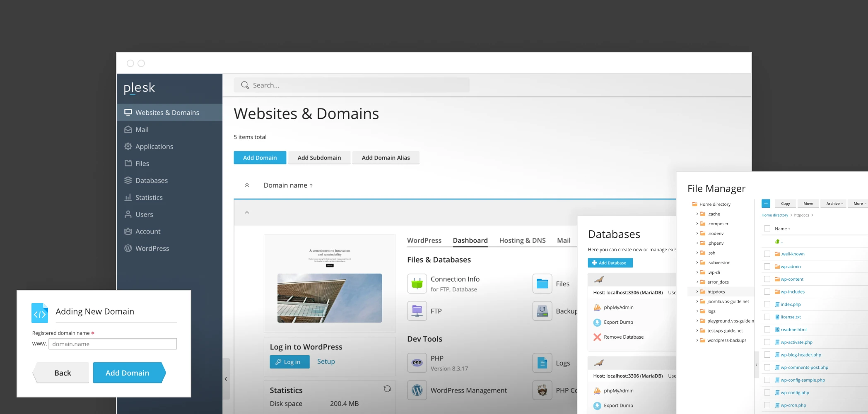
Task: Expand the logs folder in tree
Action: (697, 311)
